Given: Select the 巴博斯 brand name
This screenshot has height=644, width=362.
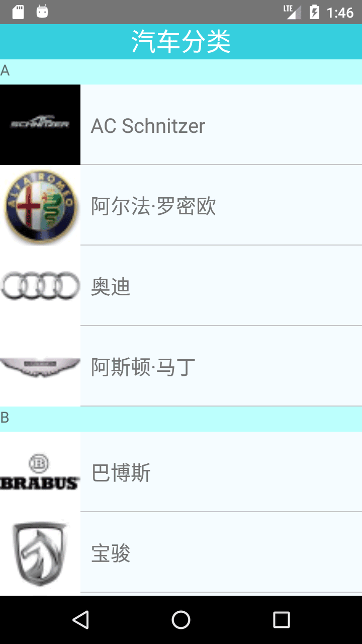Looking at the screenshot, I should [x=121, y=473].
